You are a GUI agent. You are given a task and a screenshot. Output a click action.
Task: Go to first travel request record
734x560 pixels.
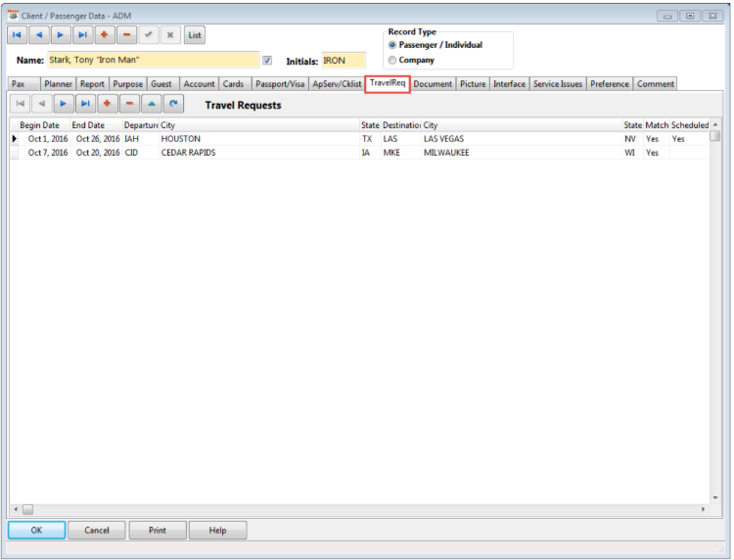point(21,104)
